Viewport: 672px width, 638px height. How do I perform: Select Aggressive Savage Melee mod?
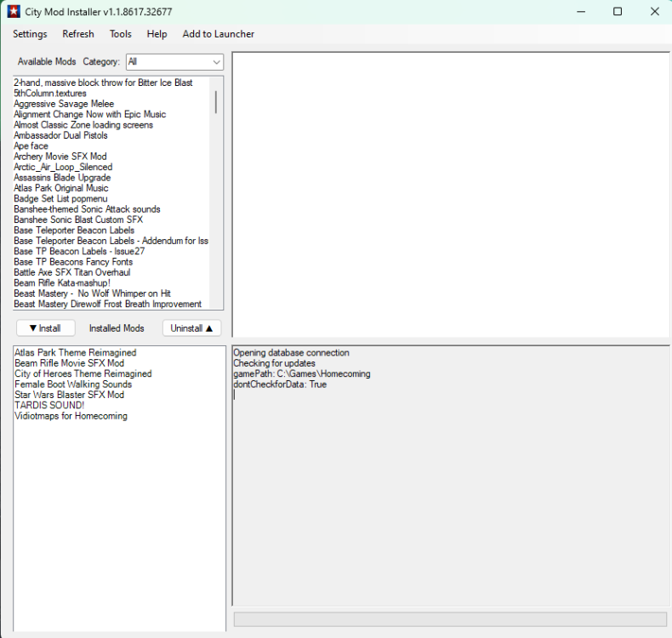tap(64, 104)
